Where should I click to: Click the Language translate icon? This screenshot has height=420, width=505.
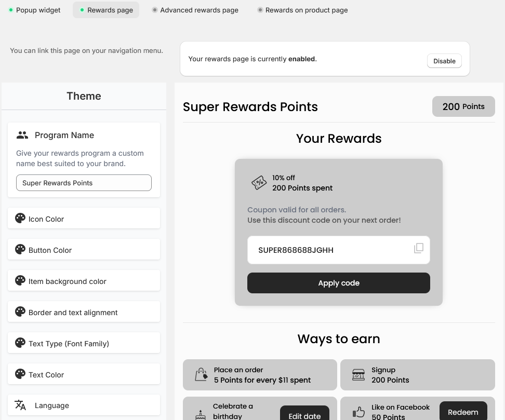tap(20, 405)
